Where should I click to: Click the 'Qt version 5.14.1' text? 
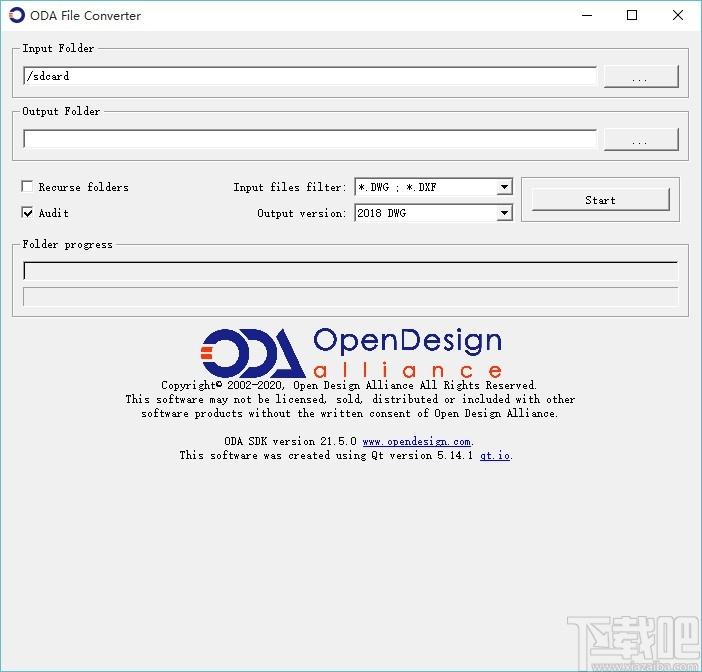click(x=422, y=455)
